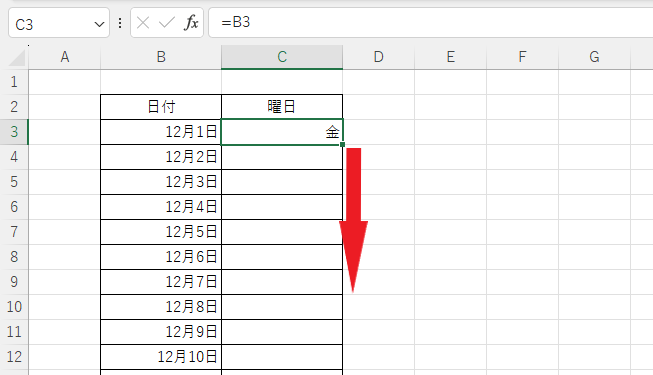Select cell containing 12月6日

pyautogui.click(x=161, y=257)
